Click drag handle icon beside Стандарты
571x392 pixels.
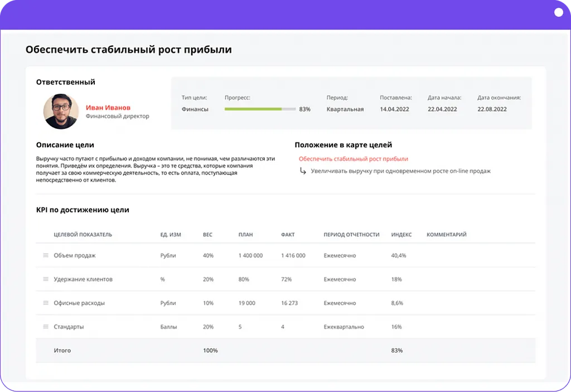(46, 327)
